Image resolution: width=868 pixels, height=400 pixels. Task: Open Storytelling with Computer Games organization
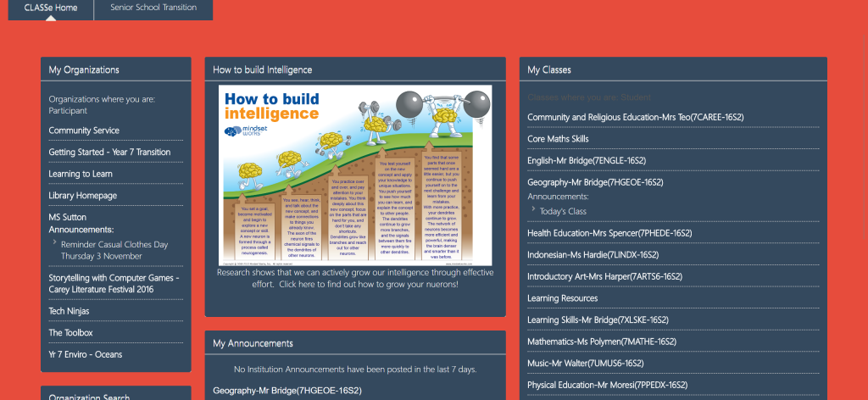click(114, 283)
